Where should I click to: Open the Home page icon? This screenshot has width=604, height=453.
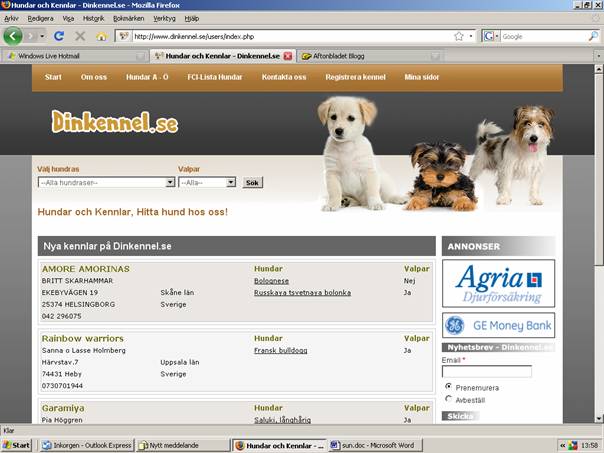pos(102,36)
